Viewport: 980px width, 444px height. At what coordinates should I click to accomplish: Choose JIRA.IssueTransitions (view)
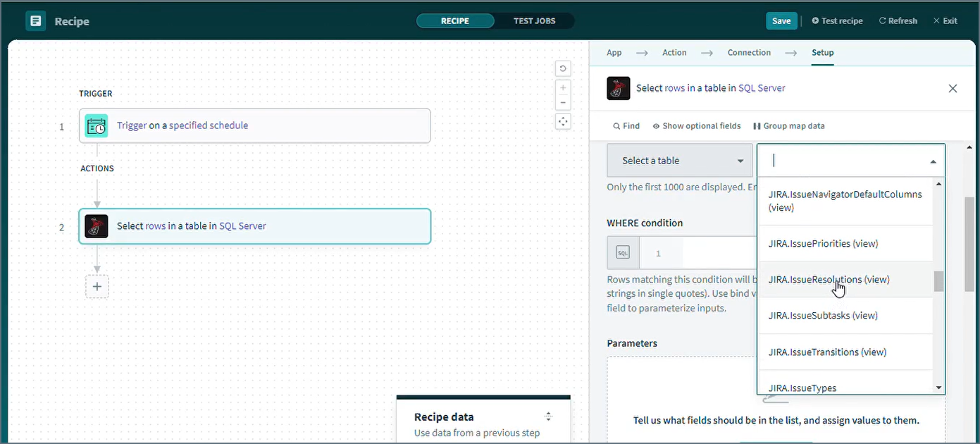coord(845,352)
